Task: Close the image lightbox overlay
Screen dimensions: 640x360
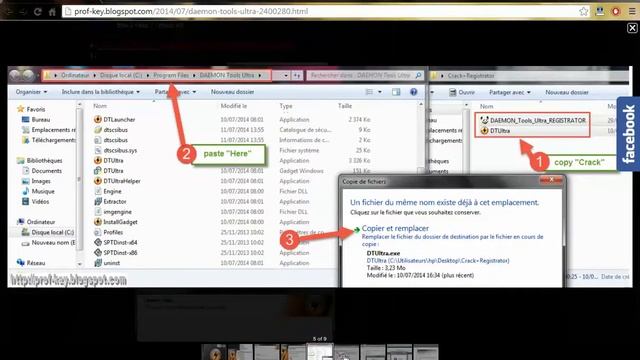Action: (x=632, y=28)
